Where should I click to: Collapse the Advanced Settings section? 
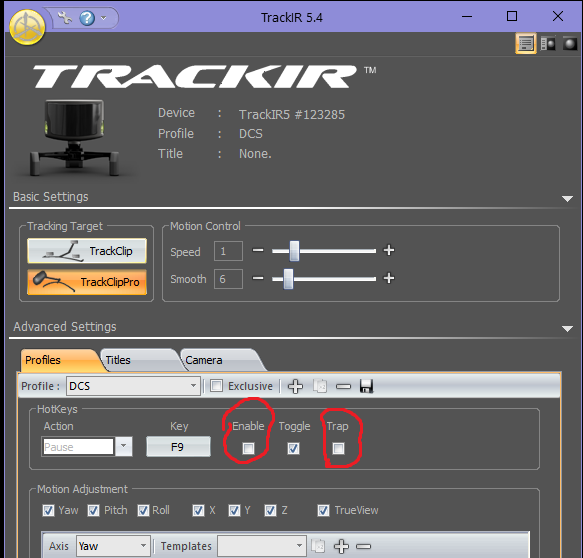tap(567, 329)
